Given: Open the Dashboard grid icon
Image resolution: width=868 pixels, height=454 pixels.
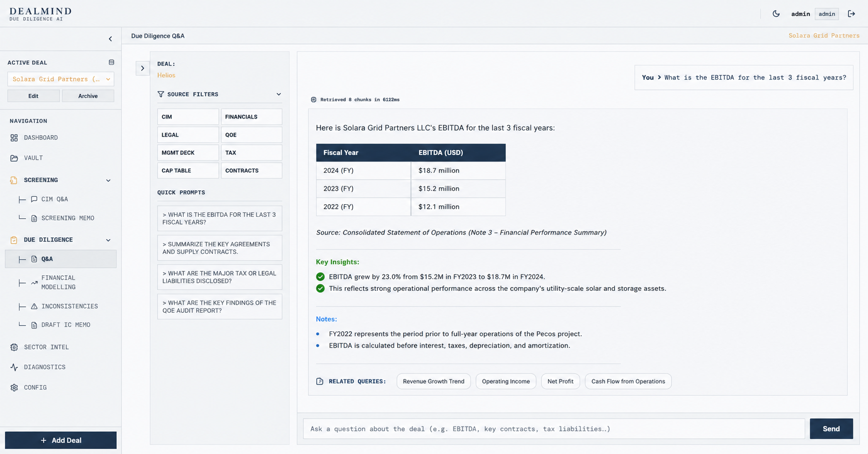Looking at the screenshot, I should click(14, 138).
